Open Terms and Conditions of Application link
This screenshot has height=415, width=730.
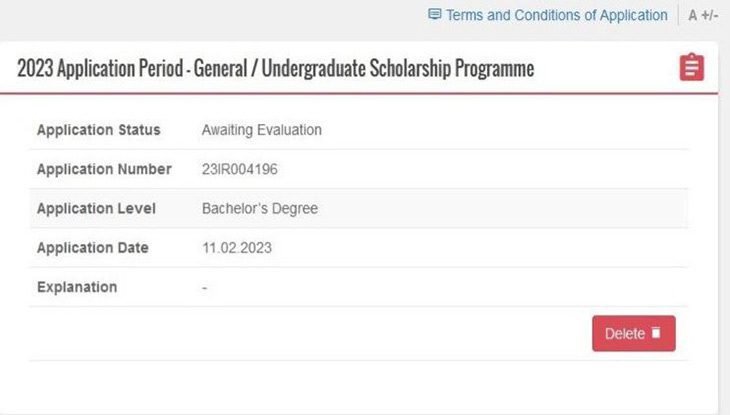[x=556, y=15]
